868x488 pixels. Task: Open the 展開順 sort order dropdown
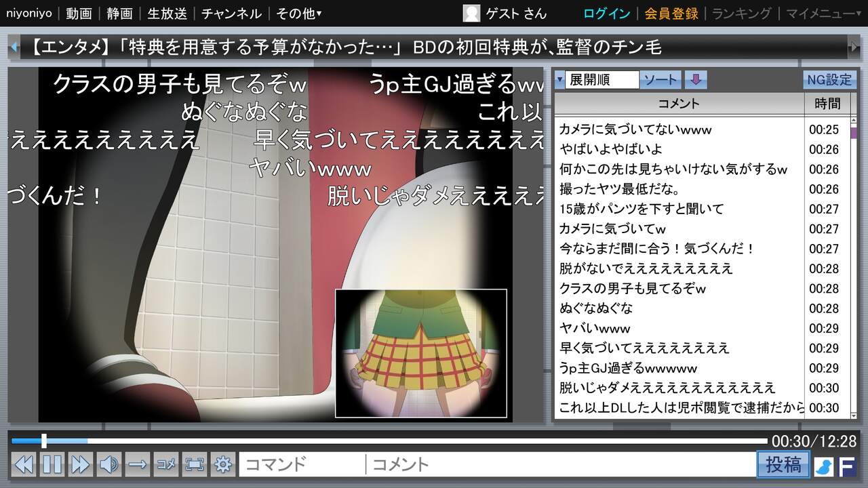[597, 80]
